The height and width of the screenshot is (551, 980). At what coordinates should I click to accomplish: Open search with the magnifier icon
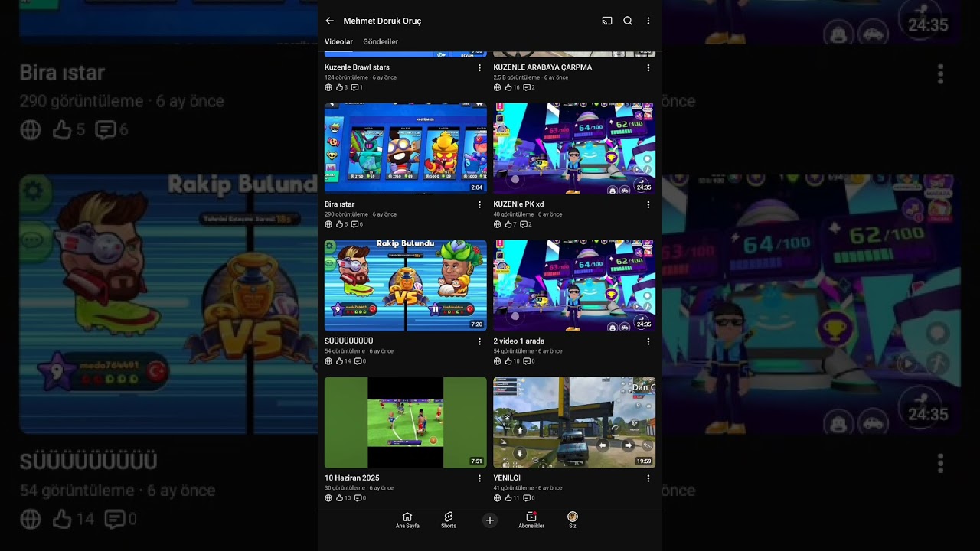(628, 21)
